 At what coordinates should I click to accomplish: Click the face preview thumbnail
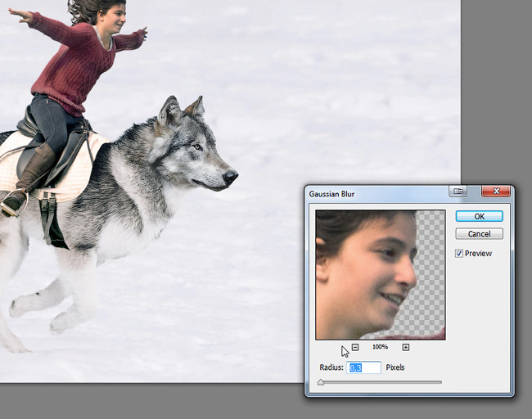pyautogui.click(x=381, y=274)
